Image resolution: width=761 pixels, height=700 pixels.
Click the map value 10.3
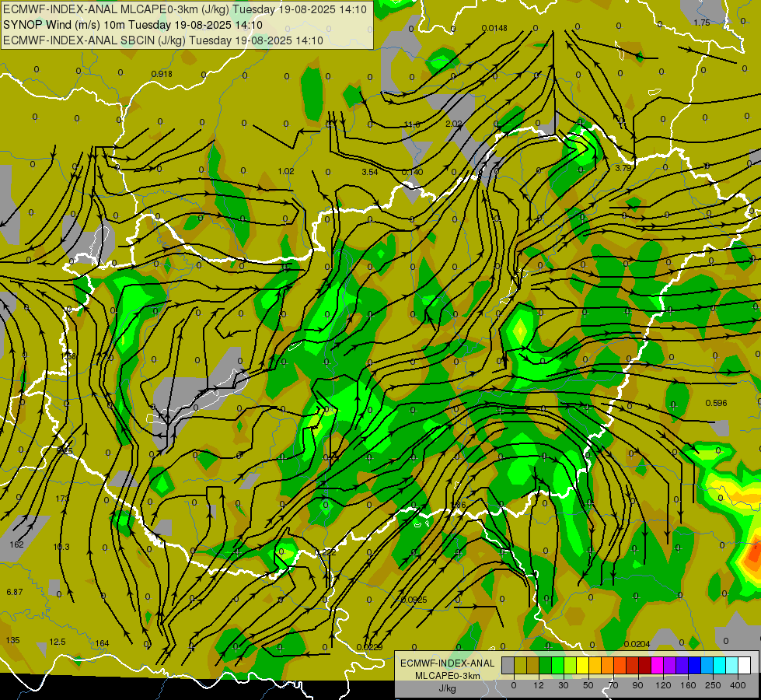click(x=61, y=547)
